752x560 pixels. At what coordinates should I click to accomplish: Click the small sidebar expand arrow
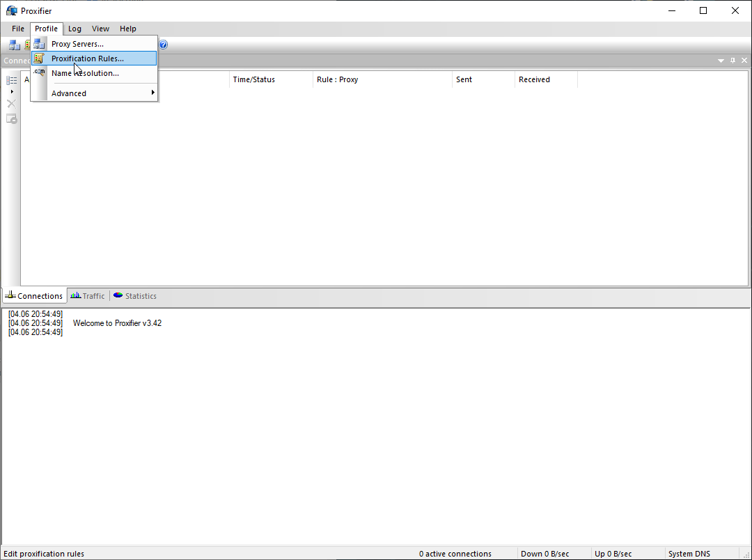(12, 92)
